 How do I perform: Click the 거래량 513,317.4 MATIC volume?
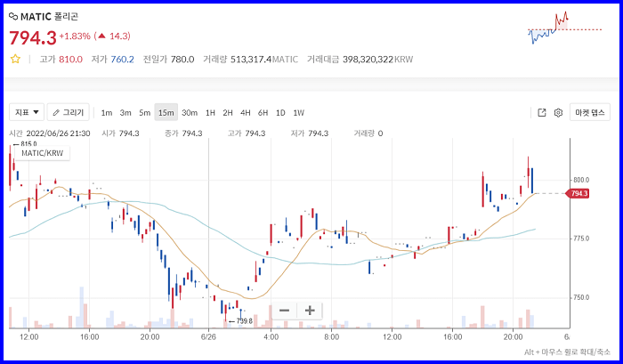click(x=250, y=60)
